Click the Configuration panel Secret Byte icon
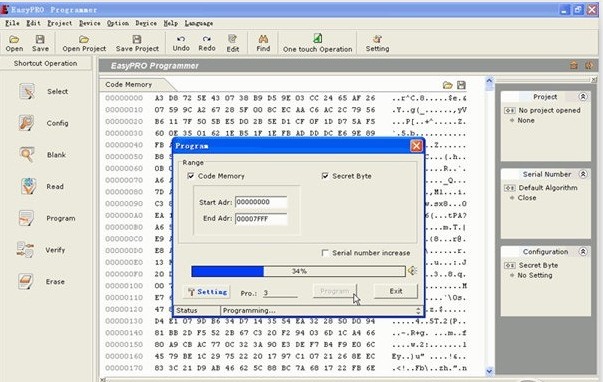The height and width of the screenshot is (382, 603). point(510,265)
